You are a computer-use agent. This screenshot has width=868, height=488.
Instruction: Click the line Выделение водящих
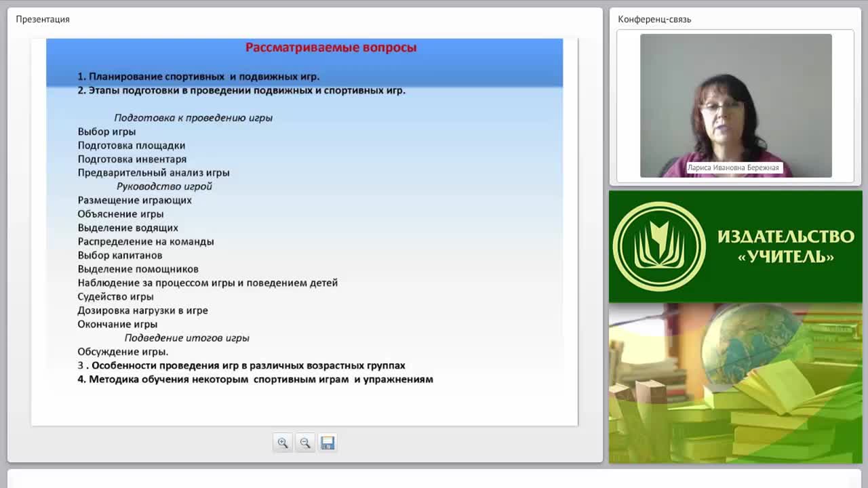[128, 228]
